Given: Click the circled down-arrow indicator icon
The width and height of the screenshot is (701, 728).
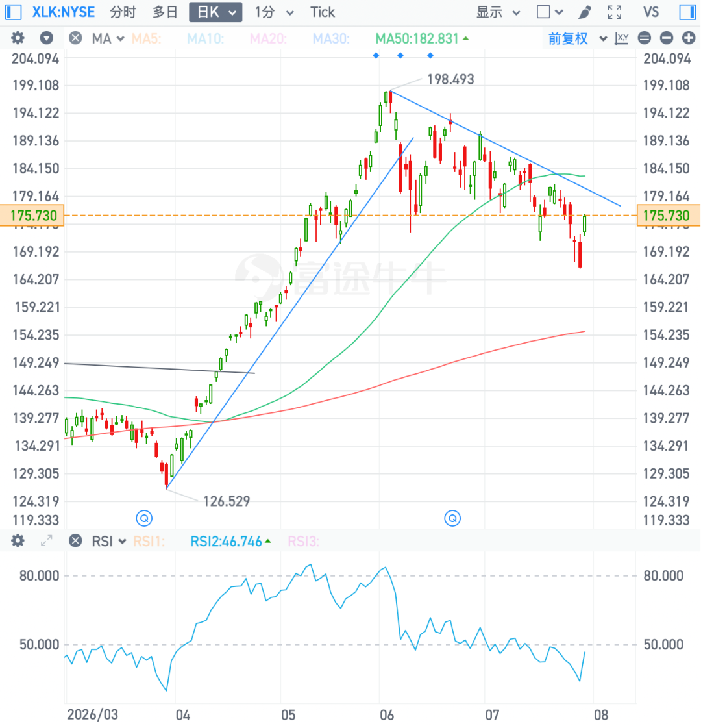Looking at the screenshot, I should (46, 38).
